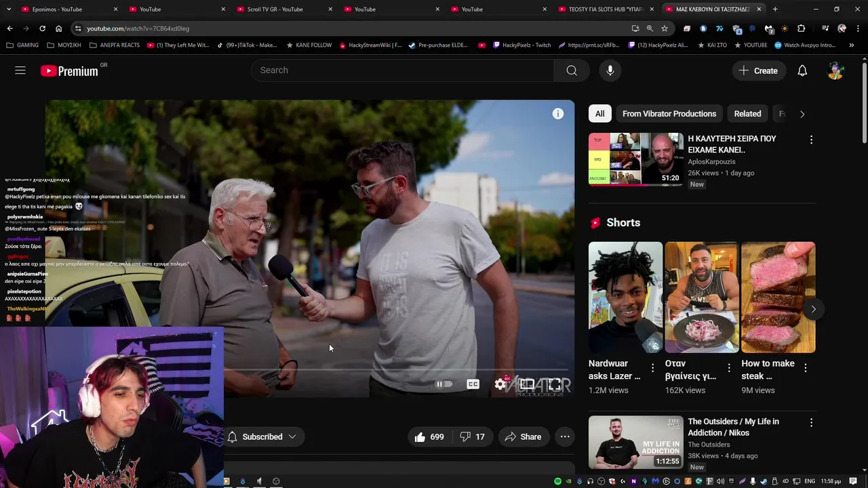The image size is (868, 488).
Task: Click the 11:58 μμ clock
Action: 831,481
